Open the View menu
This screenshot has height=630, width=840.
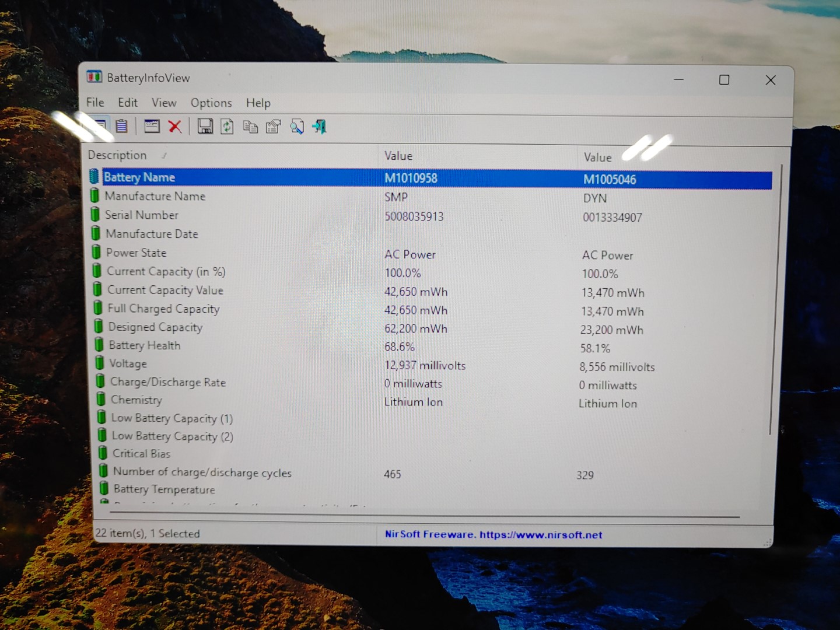(x=163, y=103)
